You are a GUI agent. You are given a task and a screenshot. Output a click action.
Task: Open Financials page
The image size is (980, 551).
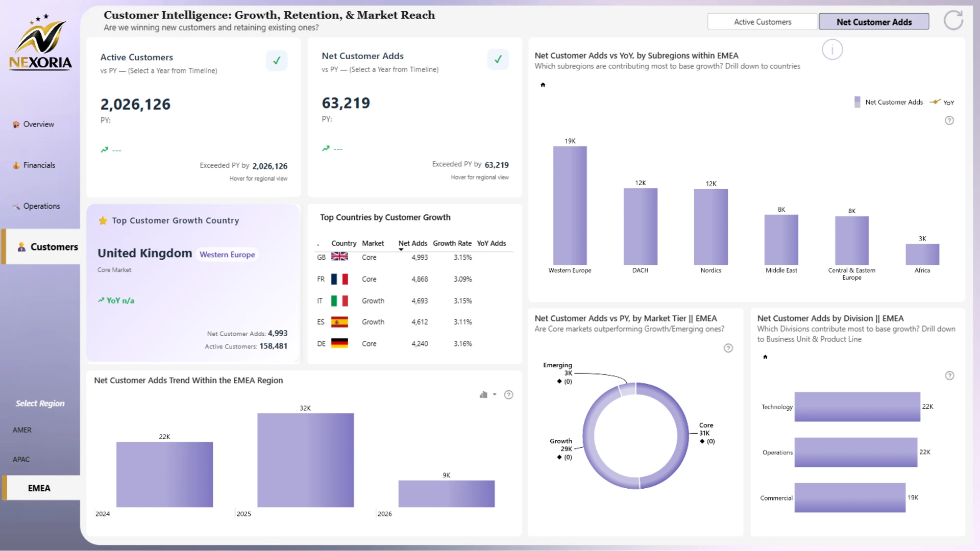[x=39, y=165]
